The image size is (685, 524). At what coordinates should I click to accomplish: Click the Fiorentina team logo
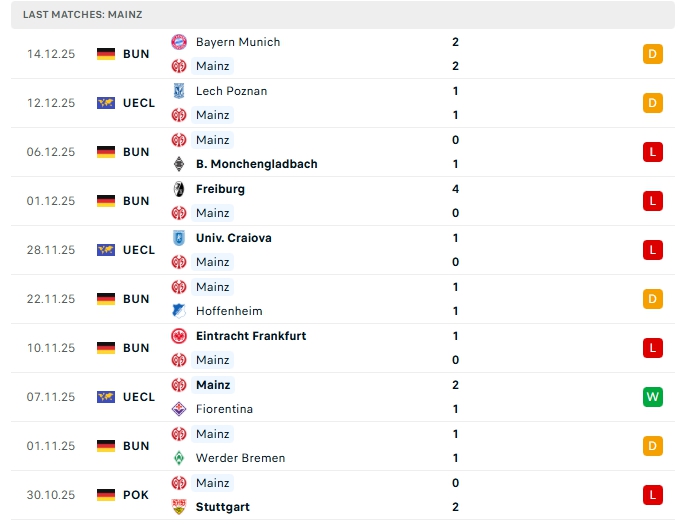point(179,409)
